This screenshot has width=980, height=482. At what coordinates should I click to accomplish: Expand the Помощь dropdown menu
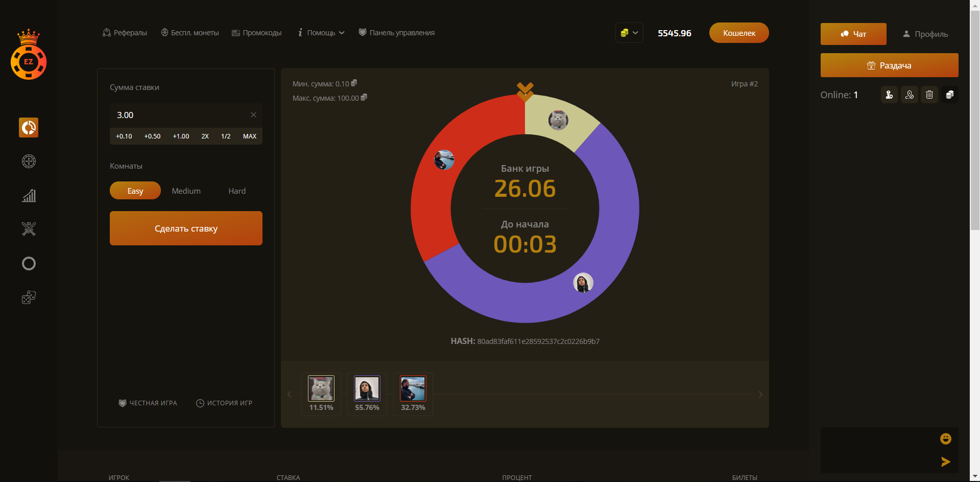(321, 33)
